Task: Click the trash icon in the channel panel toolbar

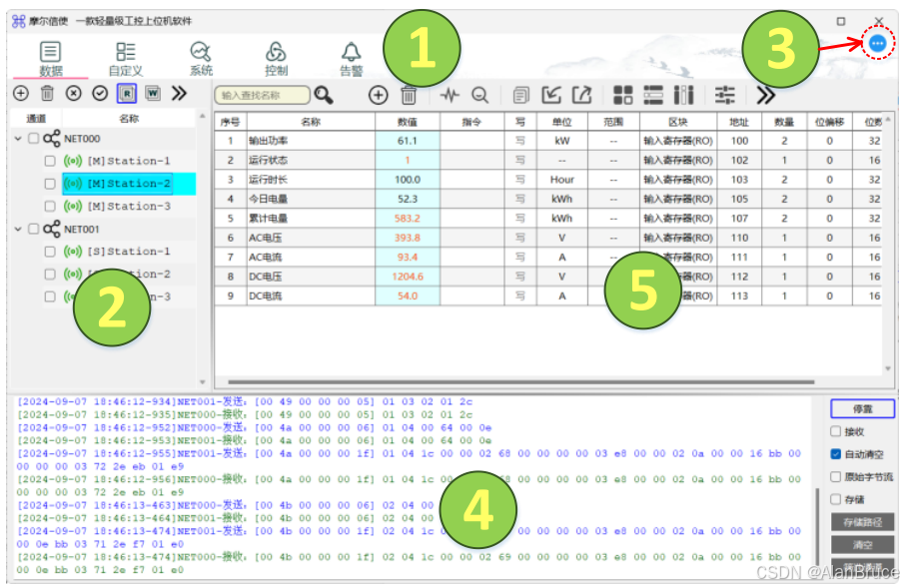Action: tap(47, 93)
